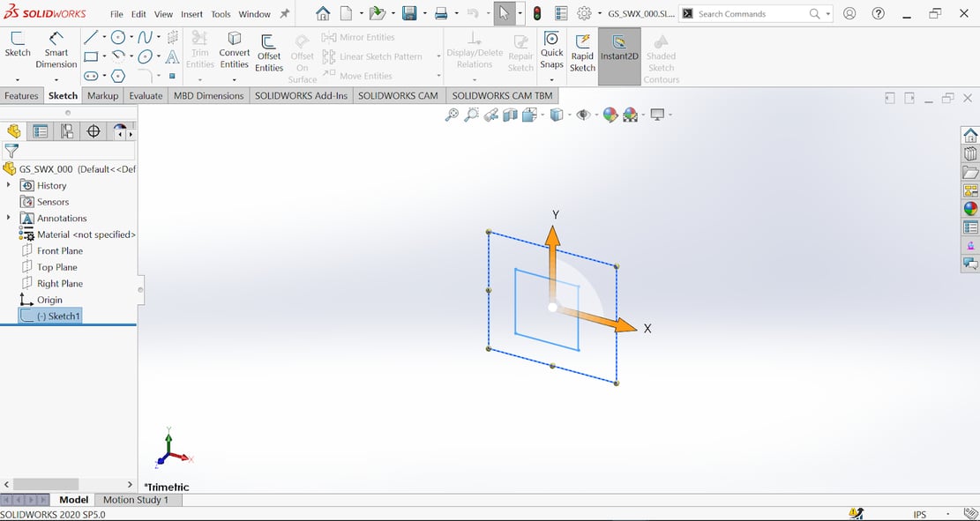Click the Convert Entities icon
Screen dimensions: 980x521
pos(235,50)
